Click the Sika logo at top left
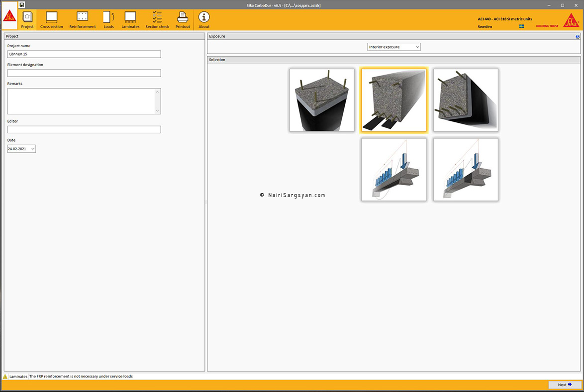The width and height of the screenshot is (584, 392). [9, 16]
